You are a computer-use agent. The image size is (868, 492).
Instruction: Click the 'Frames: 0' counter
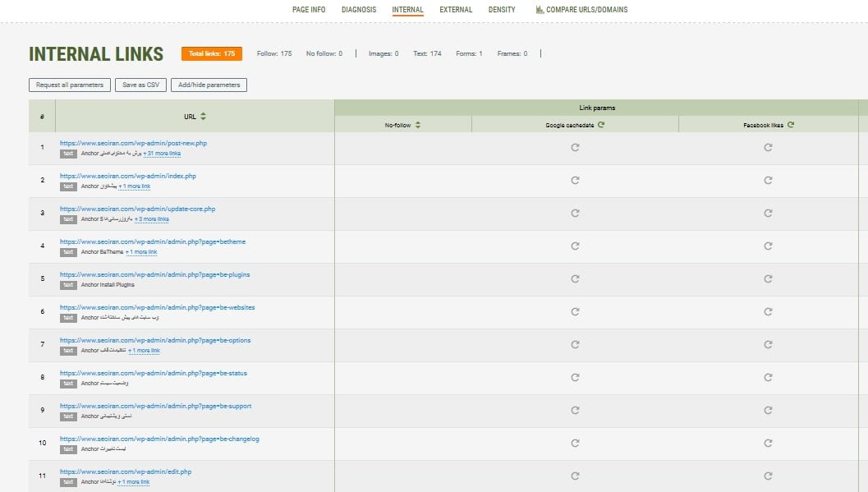[x=512, y=53]
